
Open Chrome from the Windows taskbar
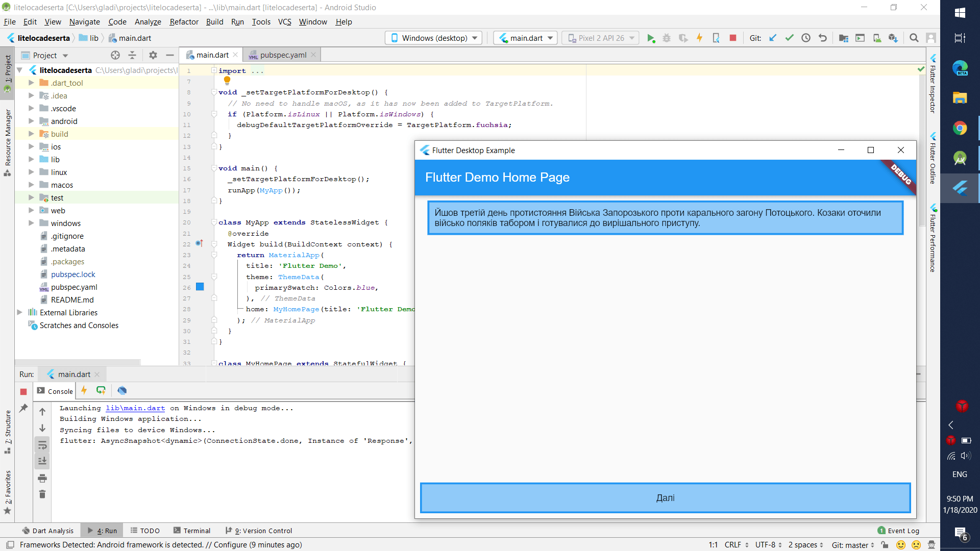click(960, 128)
